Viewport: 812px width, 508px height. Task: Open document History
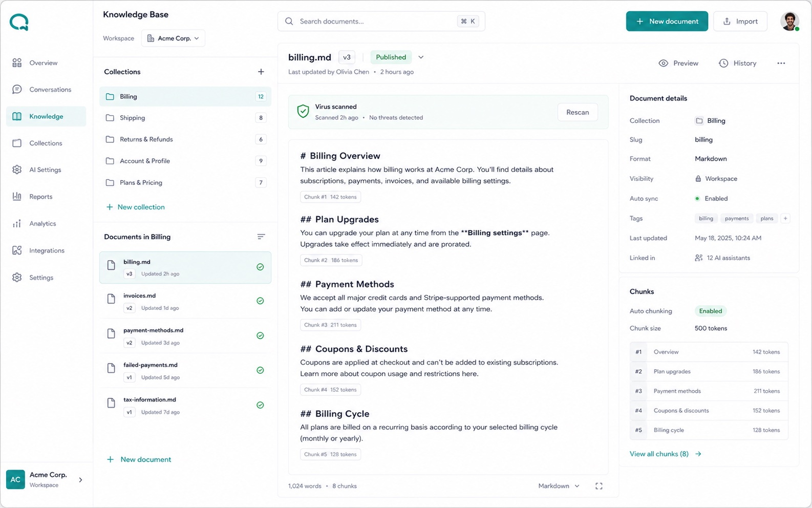[738, 63]
